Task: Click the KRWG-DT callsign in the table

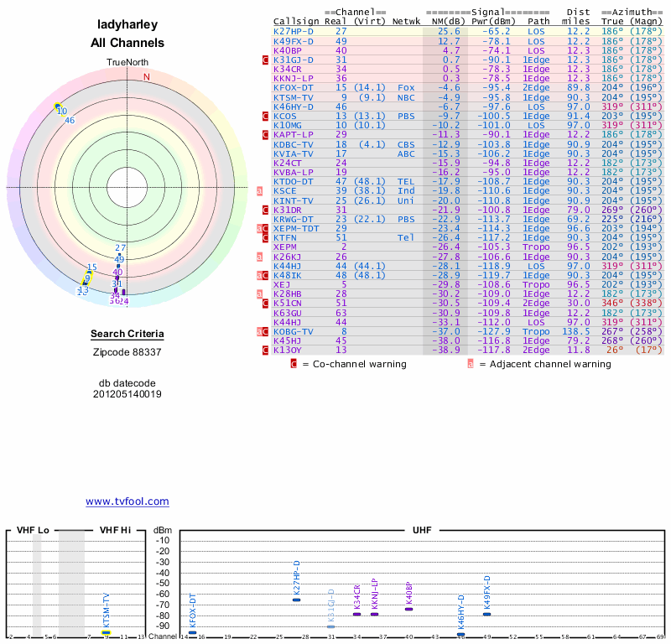Action: pyautogui.click(x=294, y=219)
